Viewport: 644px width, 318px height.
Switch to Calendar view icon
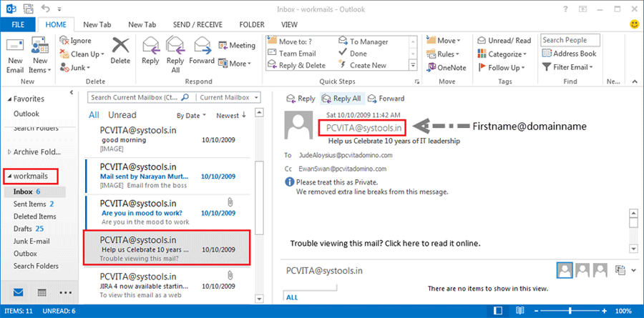coord(42,292)
